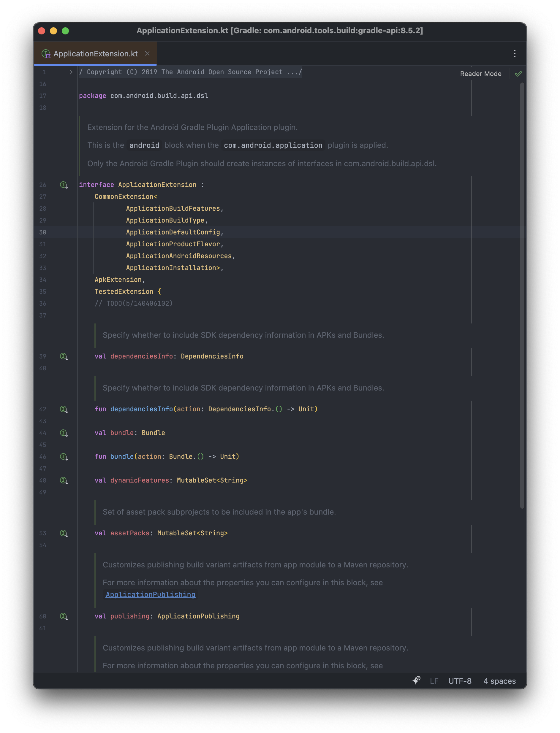
Task: Click gutter icon next to fun dependenciesInfo
Action: [64, 409]
